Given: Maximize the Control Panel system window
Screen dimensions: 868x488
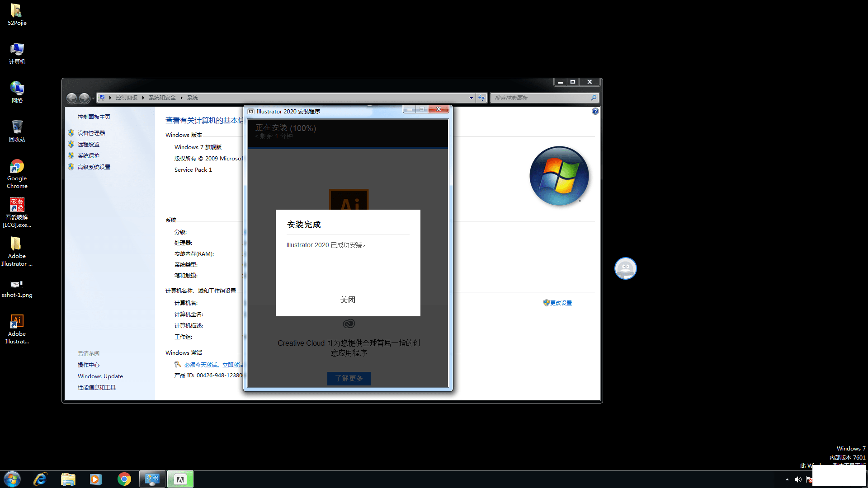Looking at the screenshot, I should (573, 82).
